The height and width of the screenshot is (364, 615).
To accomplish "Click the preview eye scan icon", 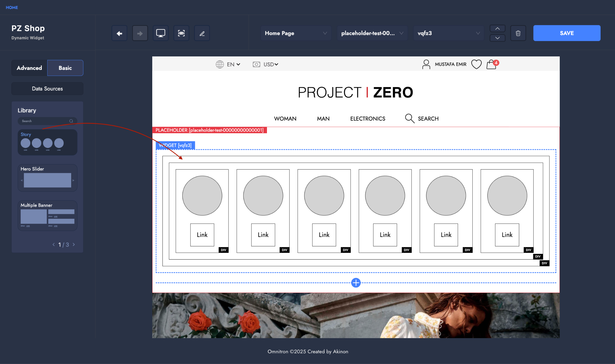I will (x=181, y=33).
